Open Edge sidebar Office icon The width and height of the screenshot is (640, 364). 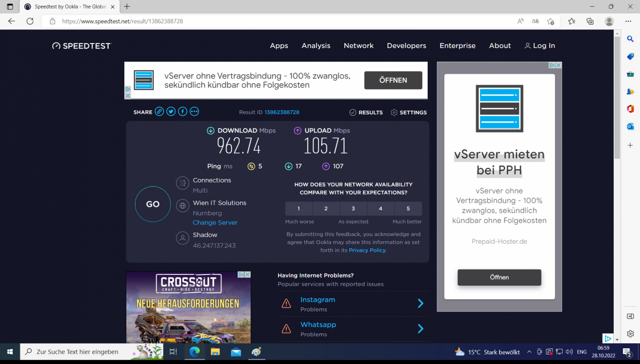pyautogui.click(x=630, y=109)
